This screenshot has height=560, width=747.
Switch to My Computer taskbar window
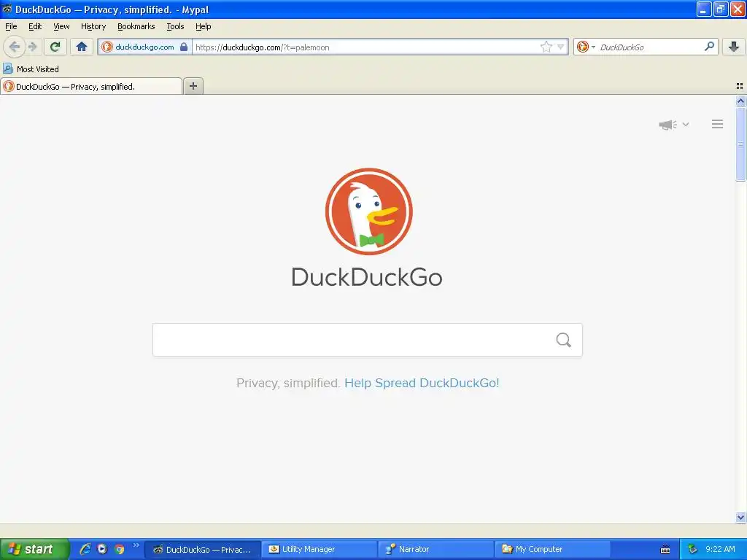coord(553,550)
